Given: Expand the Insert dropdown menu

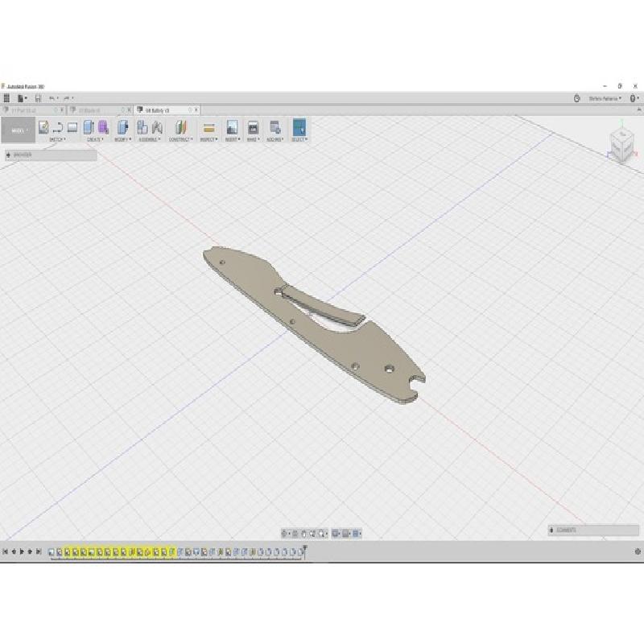Looking at the screenshot, I should click(x=233, y=139).
